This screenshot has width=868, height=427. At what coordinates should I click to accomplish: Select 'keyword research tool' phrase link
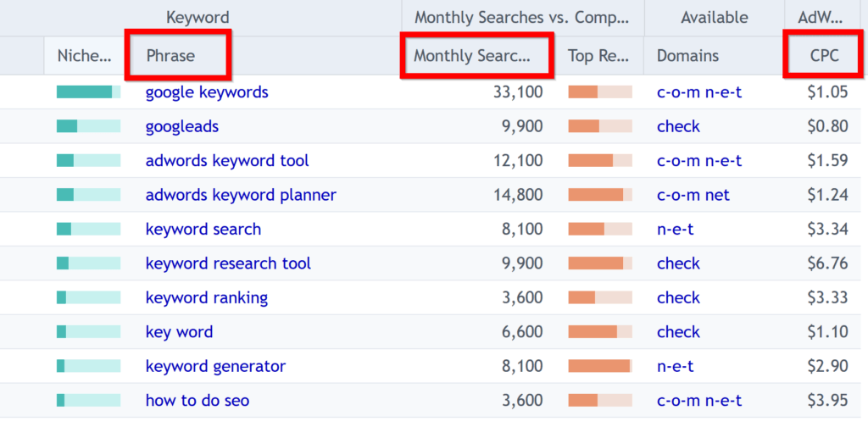[228, 263]
